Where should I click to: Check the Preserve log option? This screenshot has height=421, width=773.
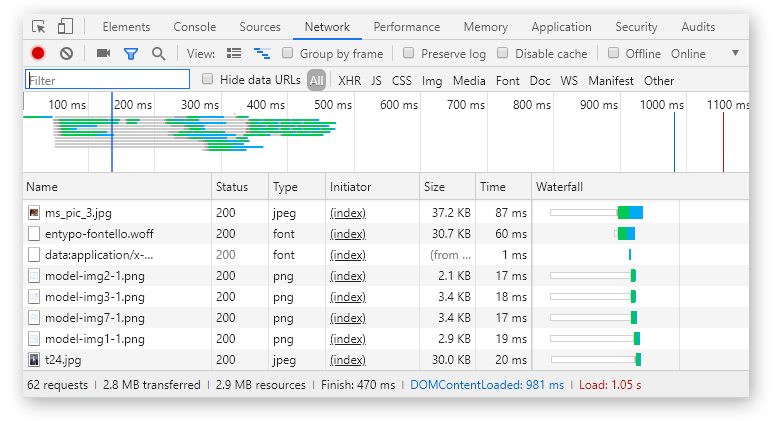pos(408,53)
